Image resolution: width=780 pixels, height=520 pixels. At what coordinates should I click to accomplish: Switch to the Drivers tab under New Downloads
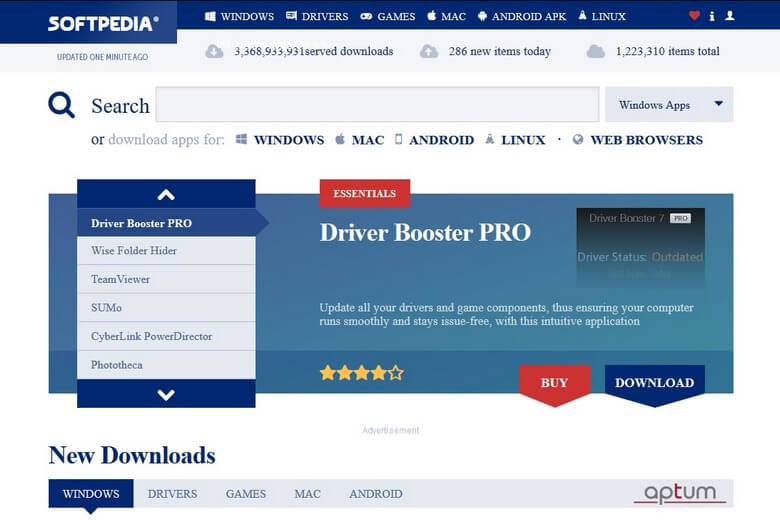pyautogui.click(x=172, y=494)
